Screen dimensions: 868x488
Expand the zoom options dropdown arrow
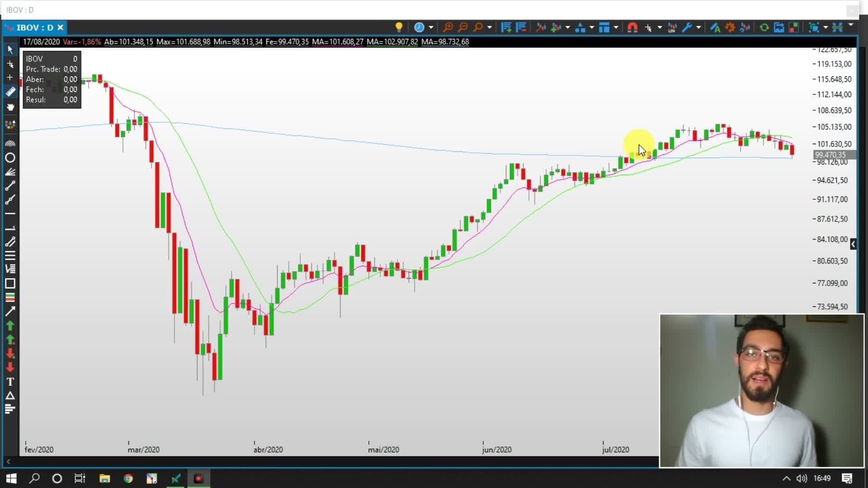coord(489,28)
